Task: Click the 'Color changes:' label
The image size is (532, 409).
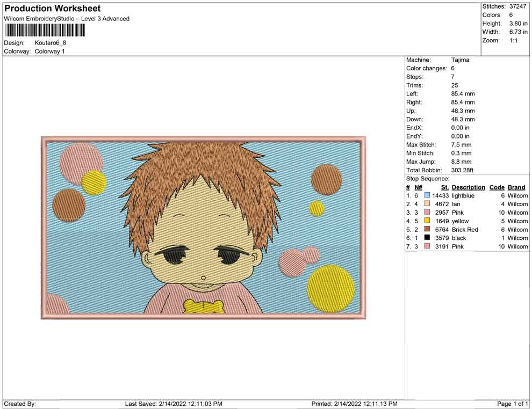Action: 427,68
